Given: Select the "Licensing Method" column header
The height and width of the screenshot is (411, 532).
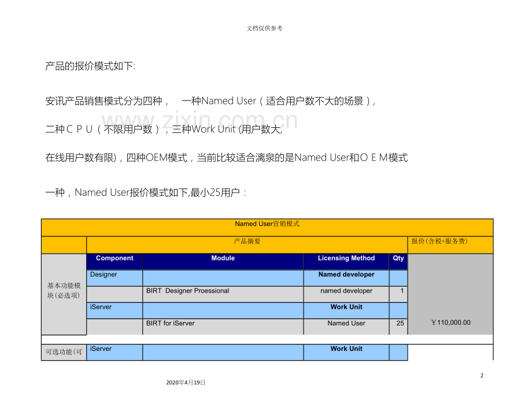Looking at the screenshot, I should click(346, 258).
